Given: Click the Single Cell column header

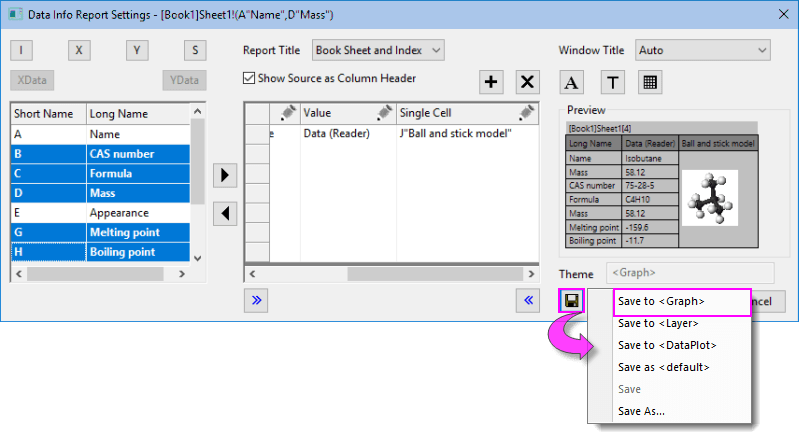Looking at the screenshot, I should 467,113.
